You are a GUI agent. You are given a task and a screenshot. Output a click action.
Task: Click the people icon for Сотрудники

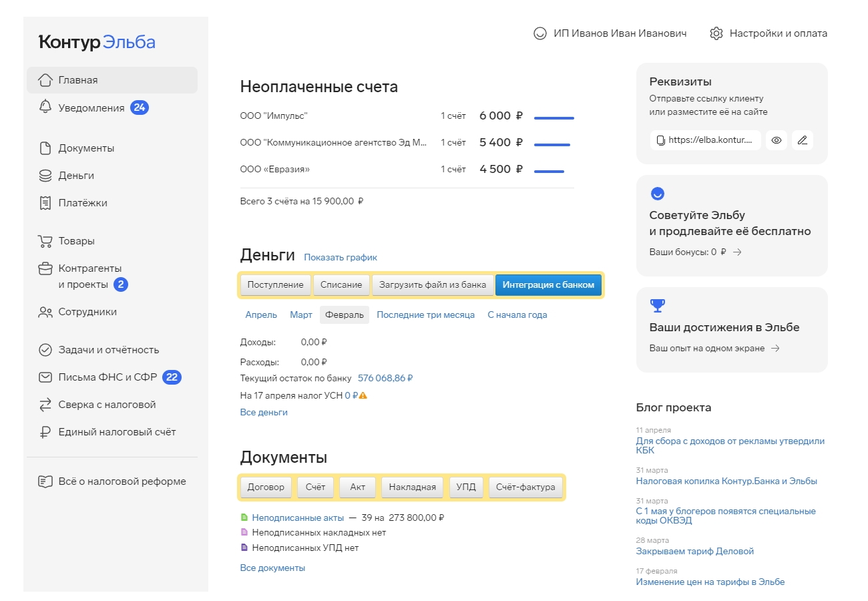[45, 312]
